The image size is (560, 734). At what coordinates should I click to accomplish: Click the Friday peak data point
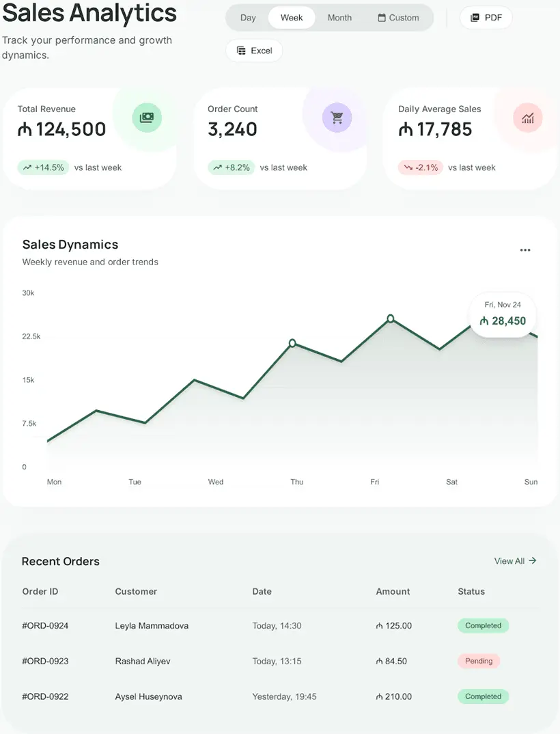(x=391, y=318)
